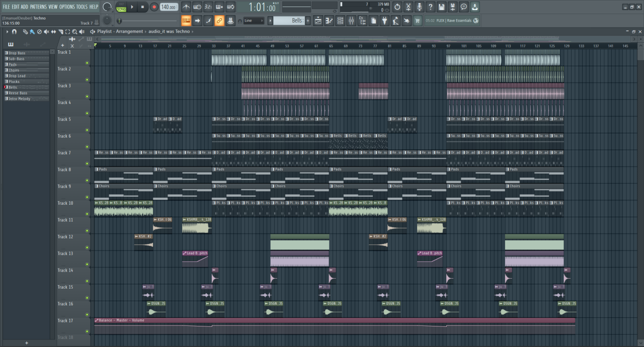The height and width of the screenshot is (347, 644).
Task: Select the Mute tool in playlist toolbar
Action: [x=46, y=32]
